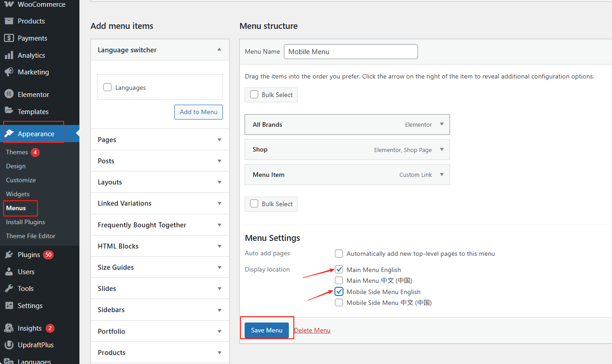Click the Plugins plug icon
This screenshot has height=364, width=612.
point(9,255)
